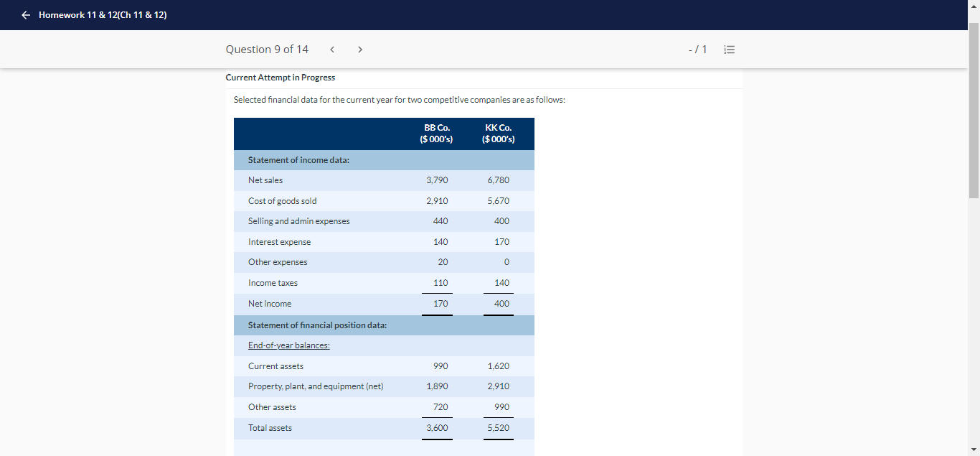Select the BB Co. column header
The image size is (980, 456).
click(437, 134)
